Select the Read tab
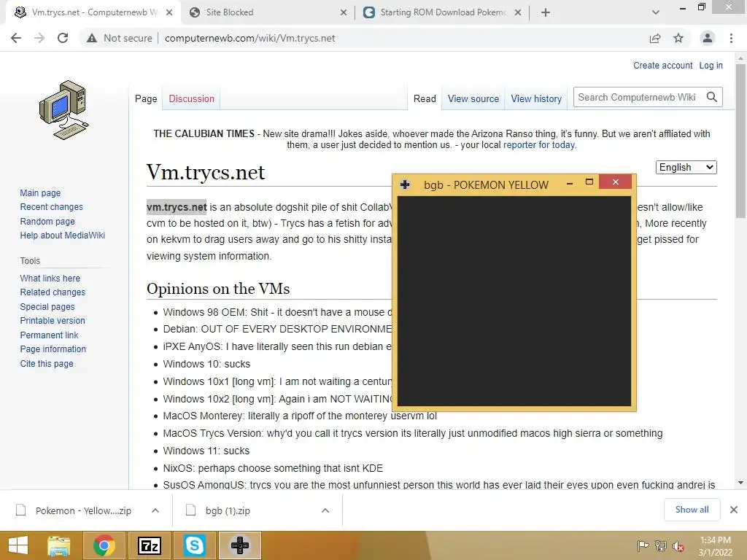The image size is (747, 560). click(x=425, y=98)
